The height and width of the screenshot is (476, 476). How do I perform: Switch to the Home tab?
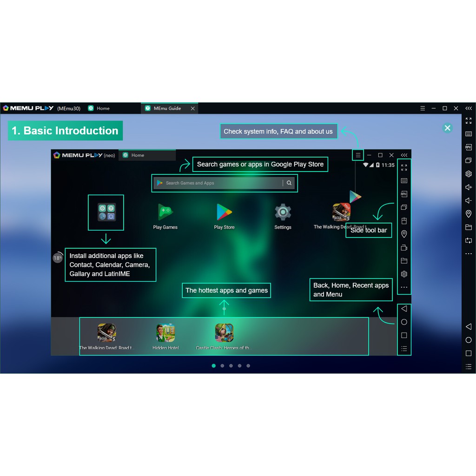click(x=103, y=108)
